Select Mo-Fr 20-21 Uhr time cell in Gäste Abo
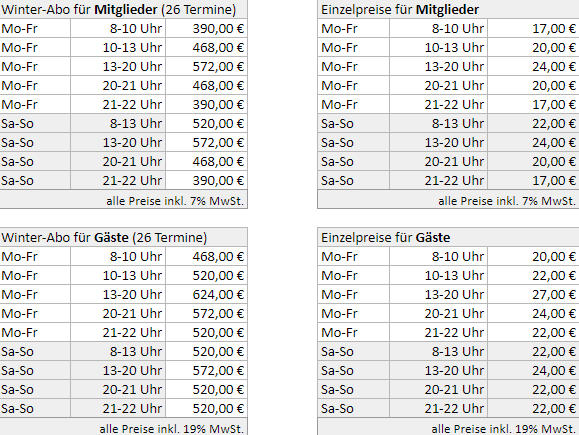The width and height of the screenshot is (579, 435). [x=118, y=314]
